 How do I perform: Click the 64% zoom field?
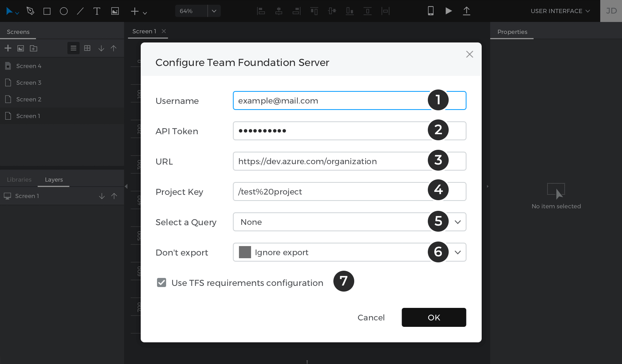pos(191,11)
